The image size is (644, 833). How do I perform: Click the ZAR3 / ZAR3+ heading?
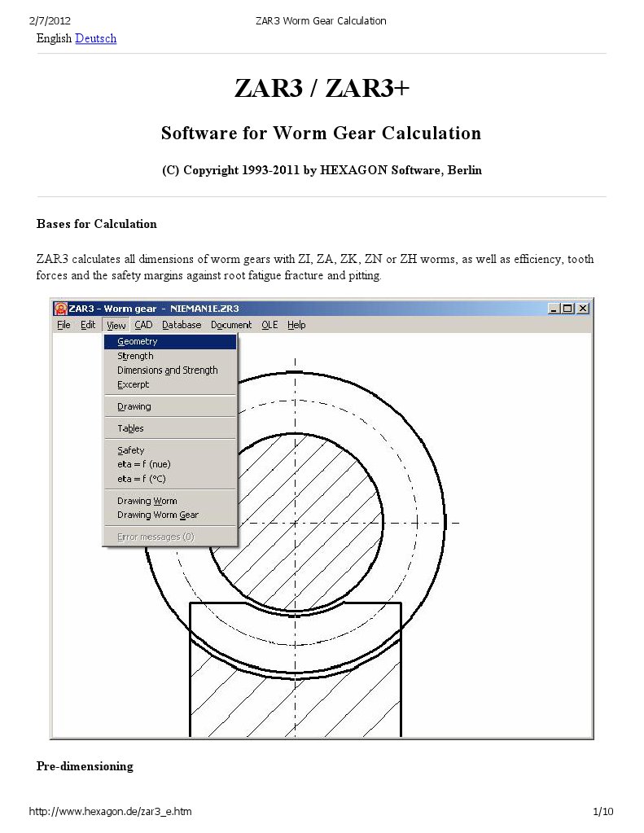(x=322, y=88)
